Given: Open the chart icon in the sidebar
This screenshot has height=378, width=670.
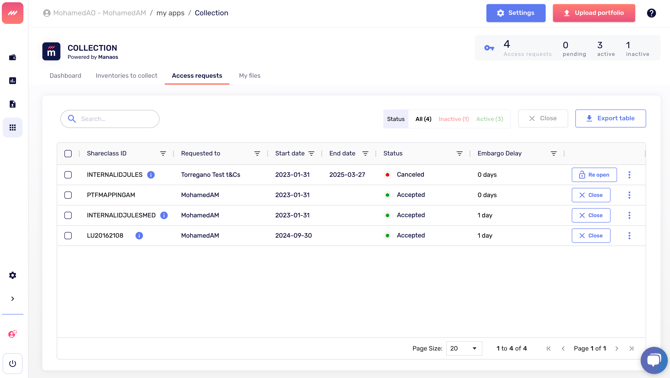Looking at the screenshot, I should pos(12,81).
